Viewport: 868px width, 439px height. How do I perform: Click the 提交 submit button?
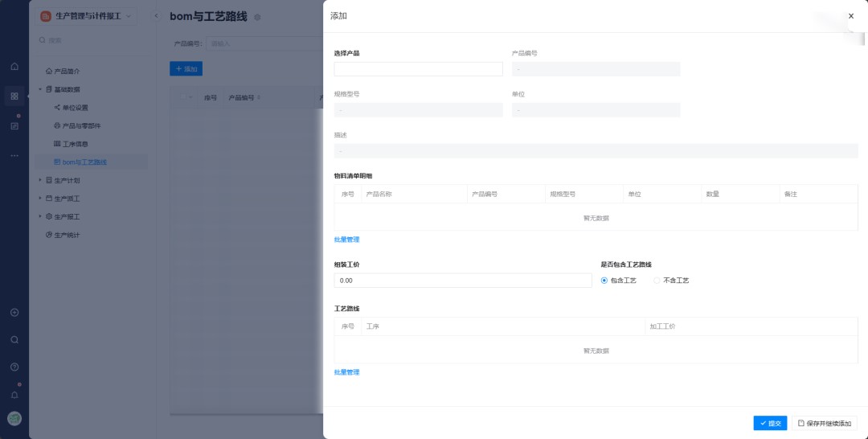[770, 423]
